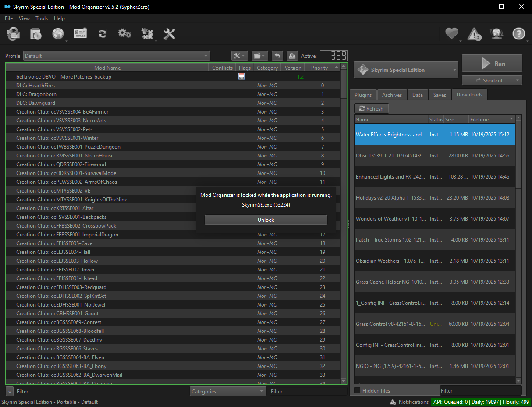Switch to the Saves tab
532x407 pixels.
(x=440, y=95)
